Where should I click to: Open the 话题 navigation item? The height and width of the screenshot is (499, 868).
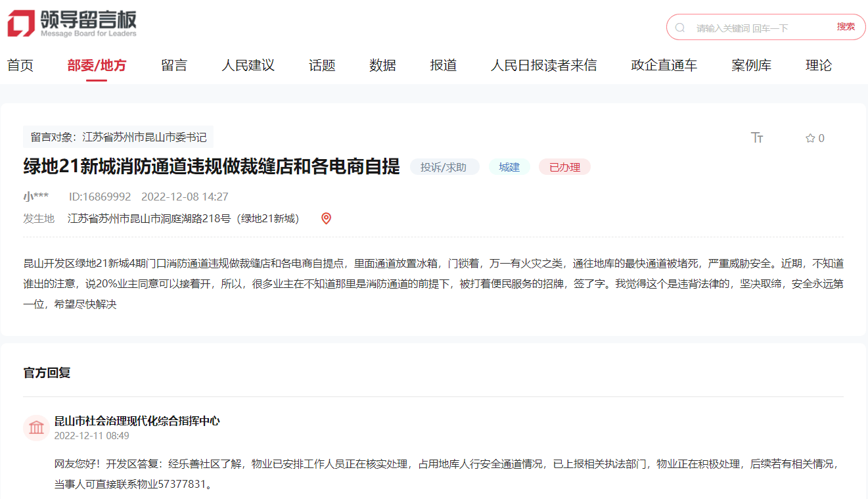click(321, 65)
